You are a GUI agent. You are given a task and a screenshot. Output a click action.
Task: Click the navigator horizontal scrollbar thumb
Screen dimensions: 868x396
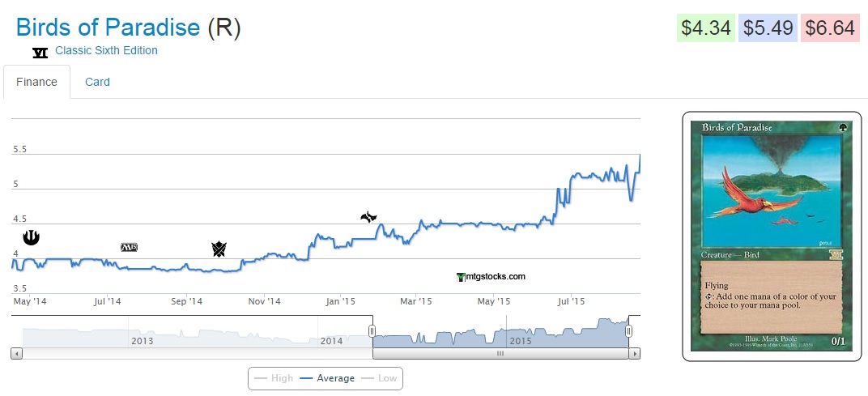click(x=500, y=353)
